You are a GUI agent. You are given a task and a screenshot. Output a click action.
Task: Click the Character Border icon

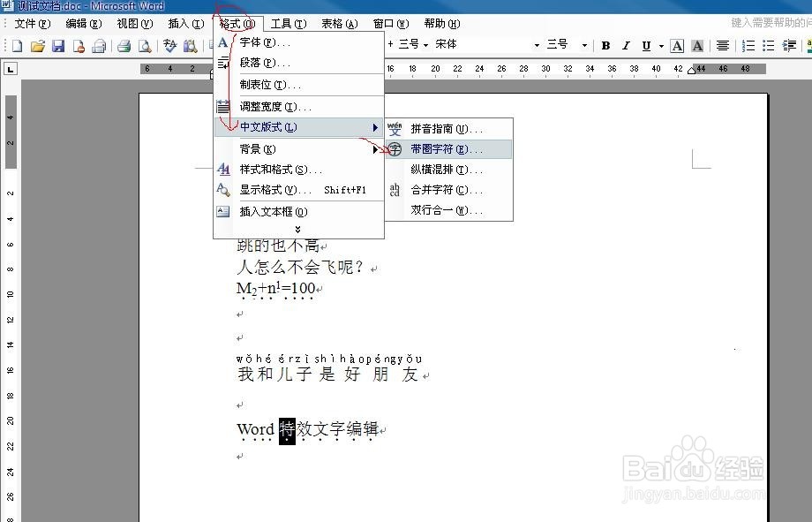[x=677, y=46]
